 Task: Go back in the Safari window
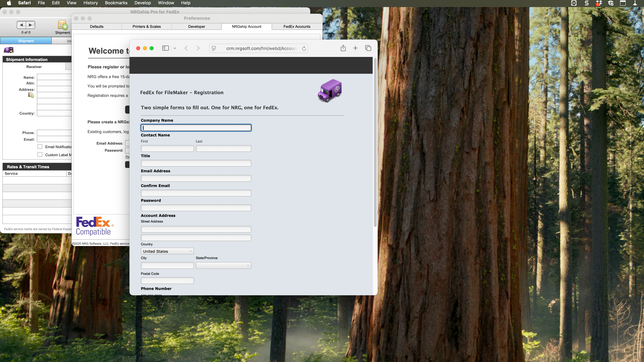click(186, 48)
